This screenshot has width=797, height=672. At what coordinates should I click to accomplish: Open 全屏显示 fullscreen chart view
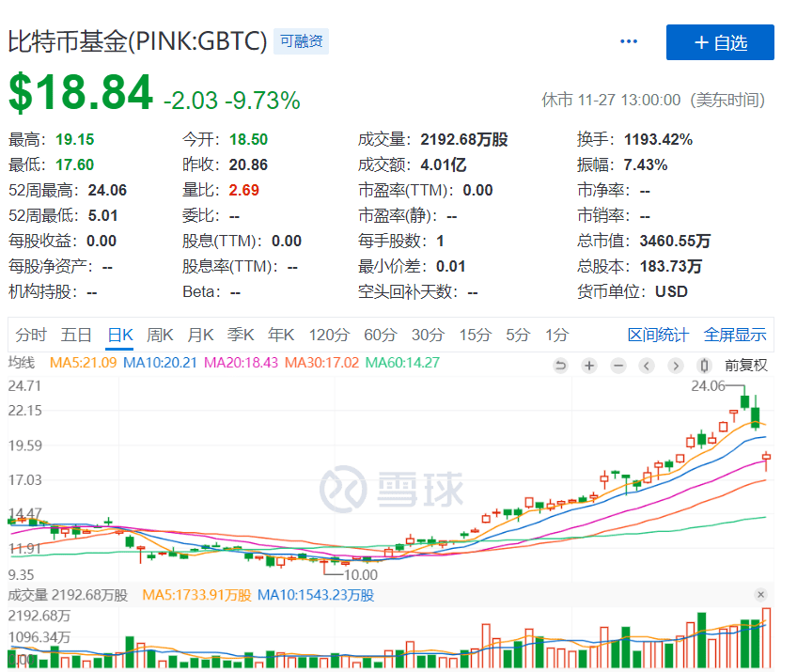click(x=735, y=335)
